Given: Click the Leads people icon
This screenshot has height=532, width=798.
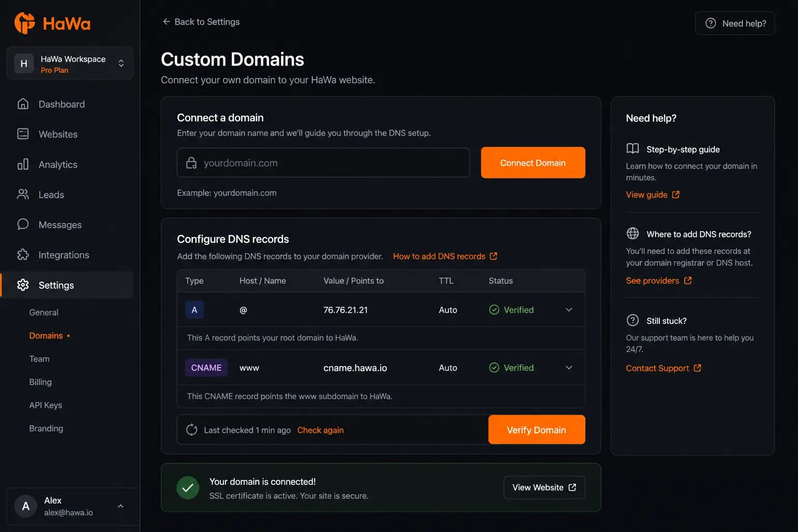Looking at the screenshot, I should [x=23, y=194].
